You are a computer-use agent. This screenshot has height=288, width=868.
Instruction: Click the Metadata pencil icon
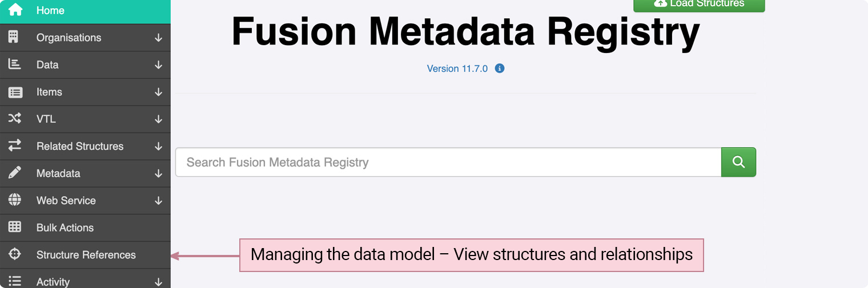[x=14, y=173]
